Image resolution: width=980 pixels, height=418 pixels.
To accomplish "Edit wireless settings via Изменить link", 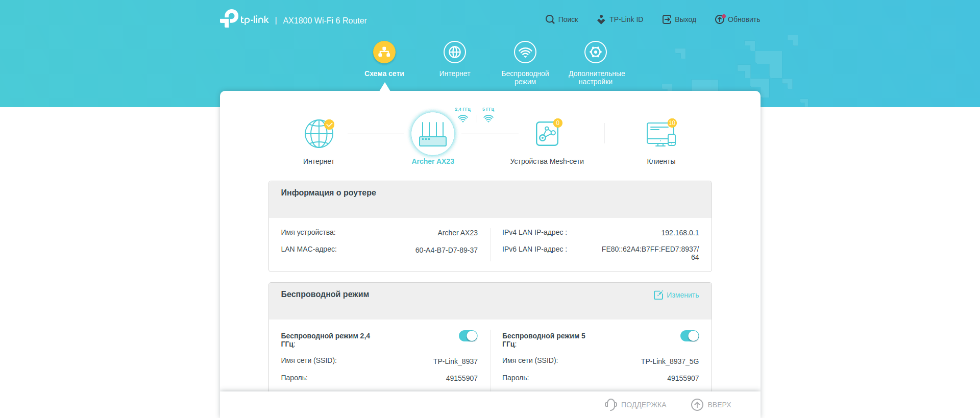I will click(676, 295).
